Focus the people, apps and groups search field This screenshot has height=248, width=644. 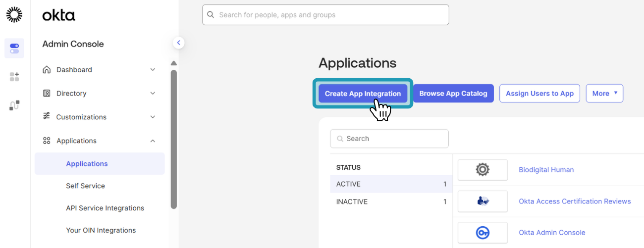[325, 15]
